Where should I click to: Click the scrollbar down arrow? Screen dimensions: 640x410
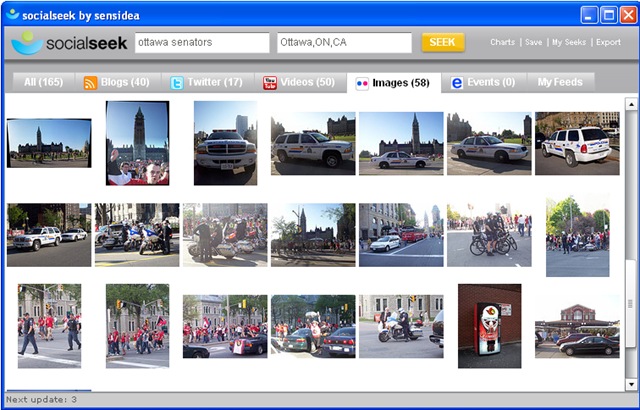tap(631, 384)
